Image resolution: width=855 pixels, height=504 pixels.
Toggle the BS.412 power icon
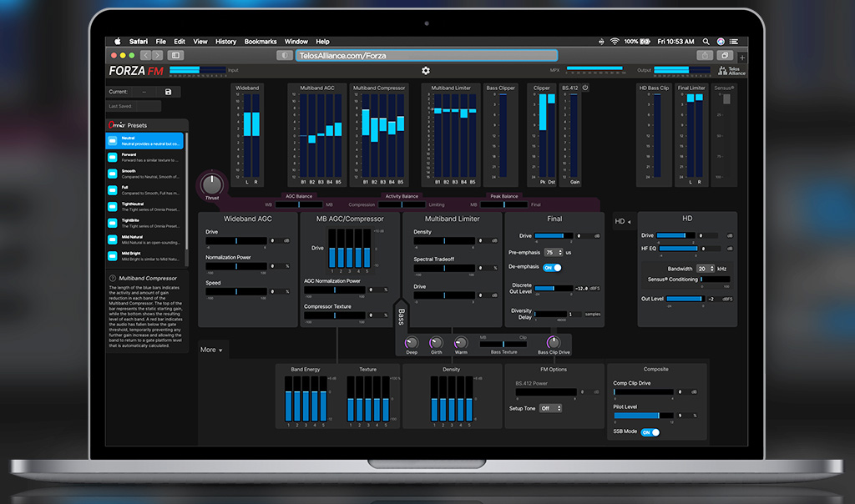tap(585, 88)
